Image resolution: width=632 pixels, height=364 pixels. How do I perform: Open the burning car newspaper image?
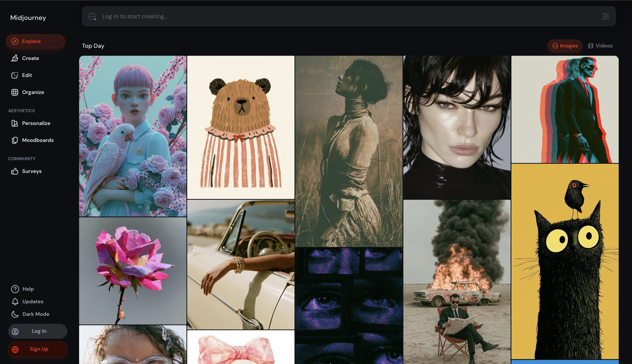[457, 282]
